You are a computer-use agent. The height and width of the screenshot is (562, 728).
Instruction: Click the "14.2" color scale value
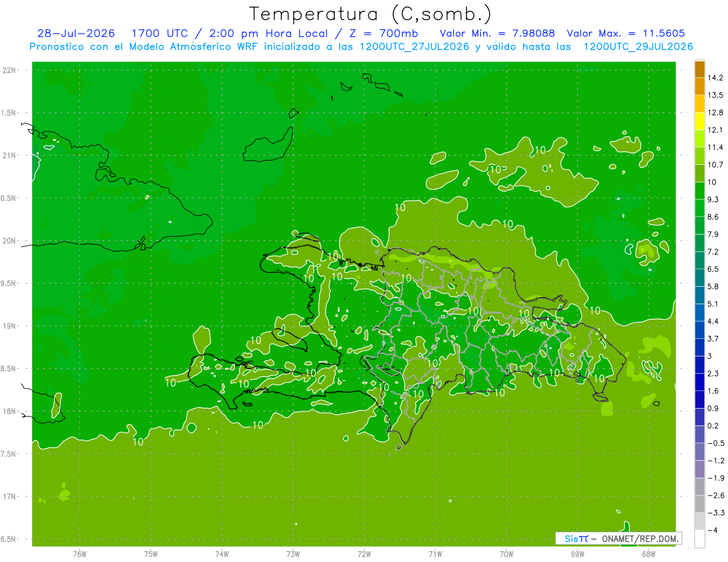point(716,78)
